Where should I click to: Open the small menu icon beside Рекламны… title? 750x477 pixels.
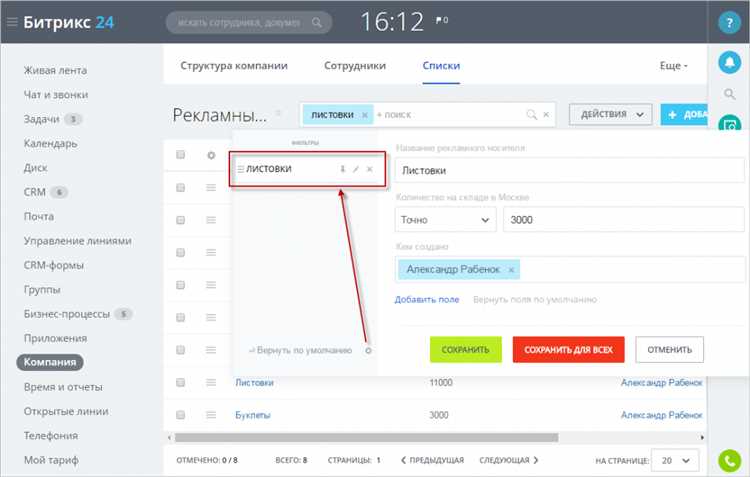tap(278, 113)
